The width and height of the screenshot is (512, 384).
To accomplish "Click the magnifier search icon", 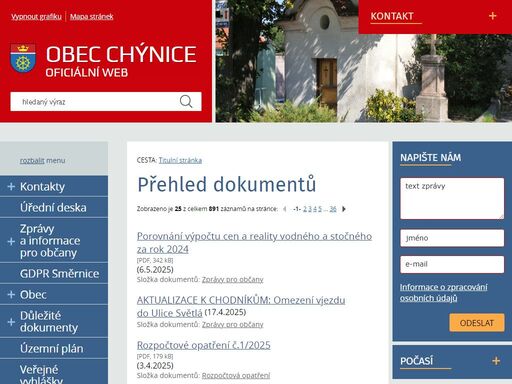I will point(186,101).
